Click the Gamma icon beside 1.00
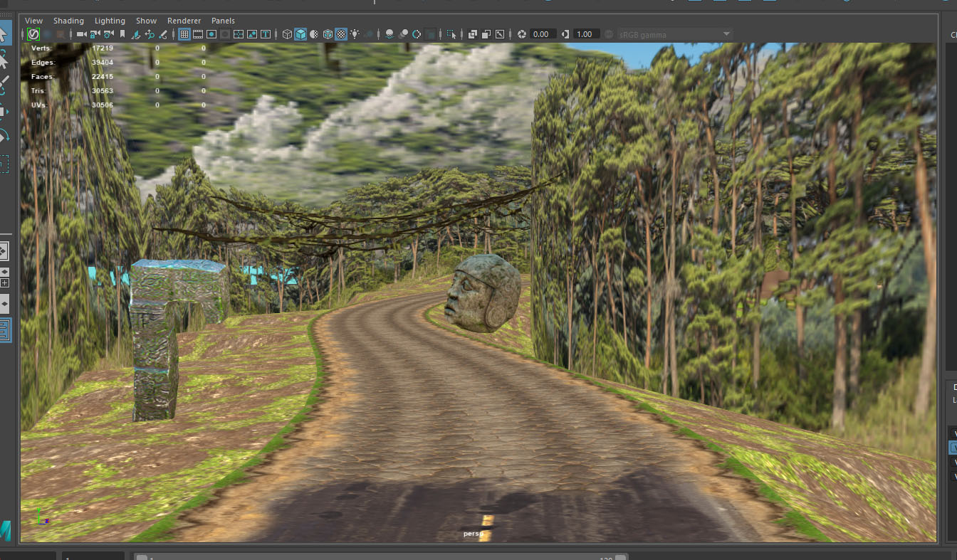The height and width of the screenshot is (560, 957). [565, 34]
